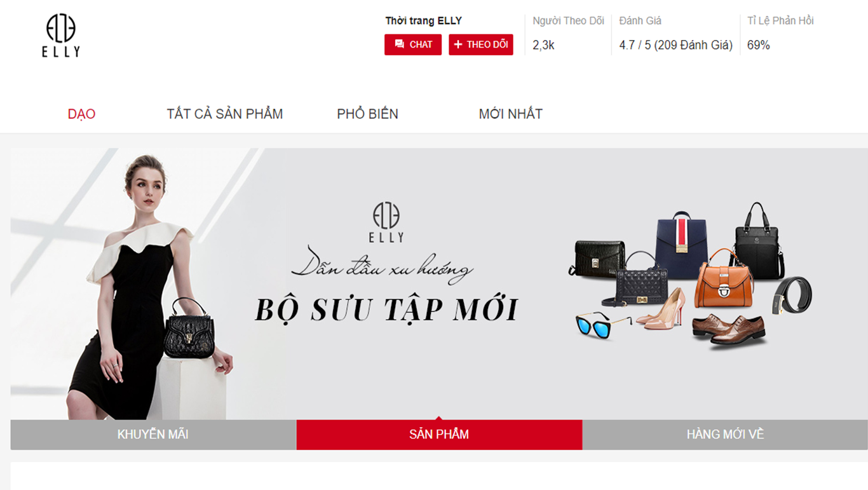Click the orange handbag in the banner
The image size is (868, 490).
click(x=723, y=280)
